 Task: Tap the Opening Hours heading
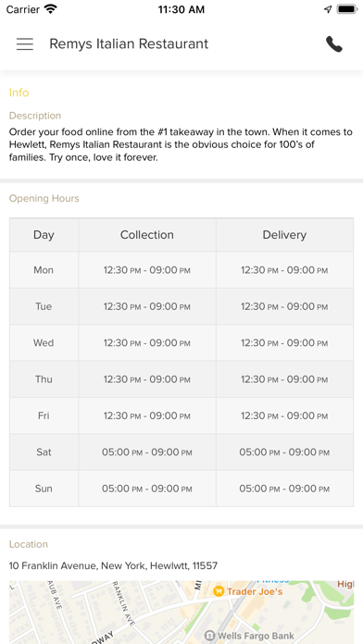click(x=44, y=198)
